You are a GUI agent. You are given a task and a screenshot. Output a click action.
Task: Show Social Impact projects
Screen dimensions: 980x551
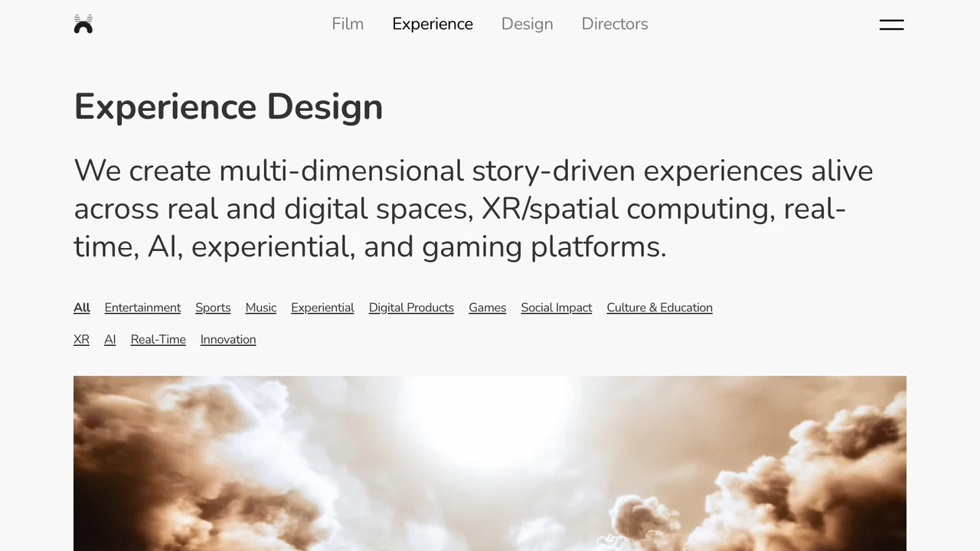pyautogui.click(x=557, y=308)
